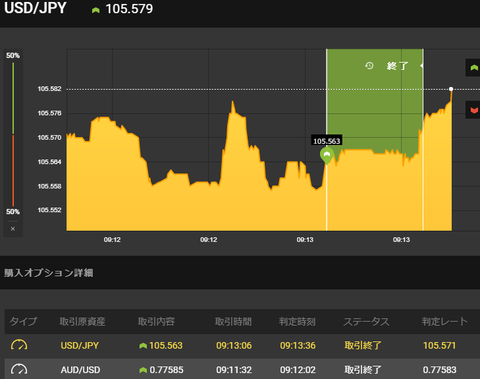
Task: Select the AUD/USD asset in trade table
Action: click(x=80, y=370)
